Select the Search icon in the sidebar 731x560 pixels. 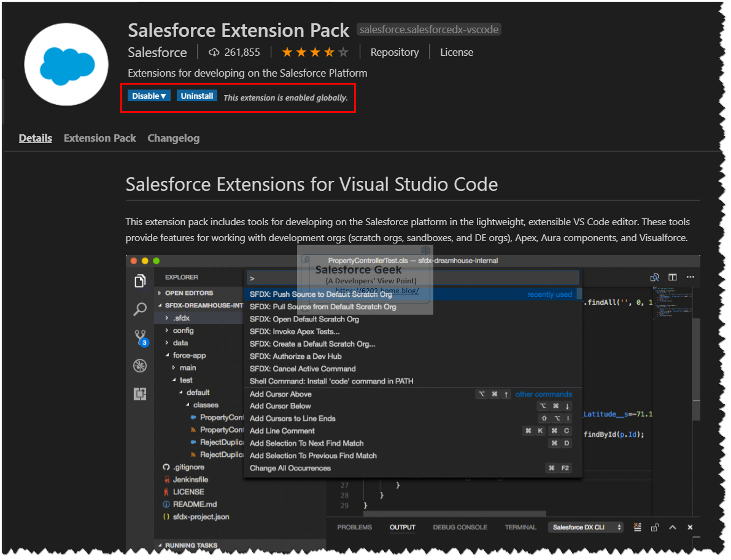[x=139, y=309]
